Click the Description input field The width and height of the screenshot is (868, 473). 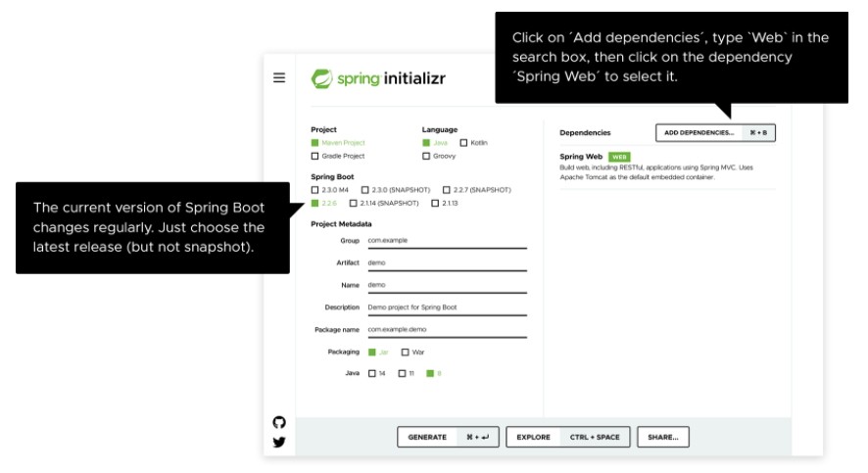(448, 307)
